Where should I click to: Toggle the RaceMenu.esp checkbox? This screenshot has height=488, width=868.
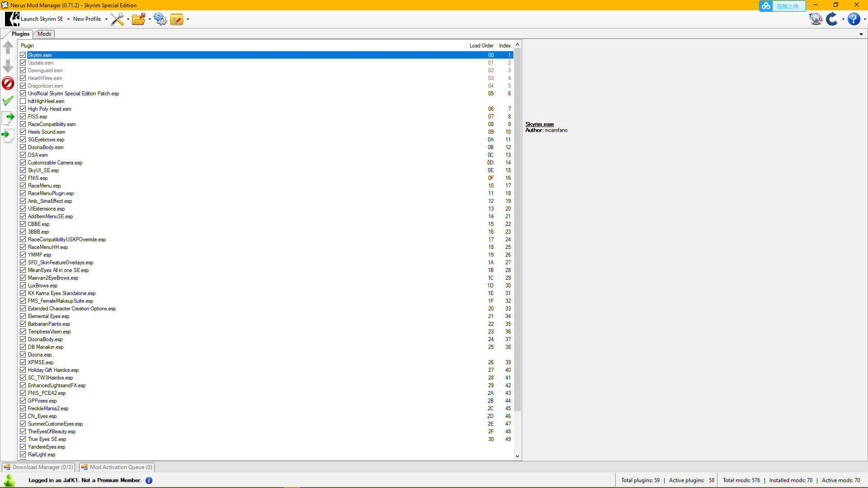[x=23, y=186]
